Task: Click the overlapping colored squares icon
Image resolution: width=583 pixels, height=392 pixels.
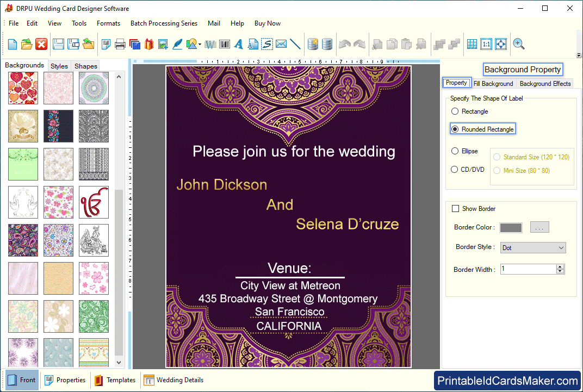Action: click(x=134, y=44)
